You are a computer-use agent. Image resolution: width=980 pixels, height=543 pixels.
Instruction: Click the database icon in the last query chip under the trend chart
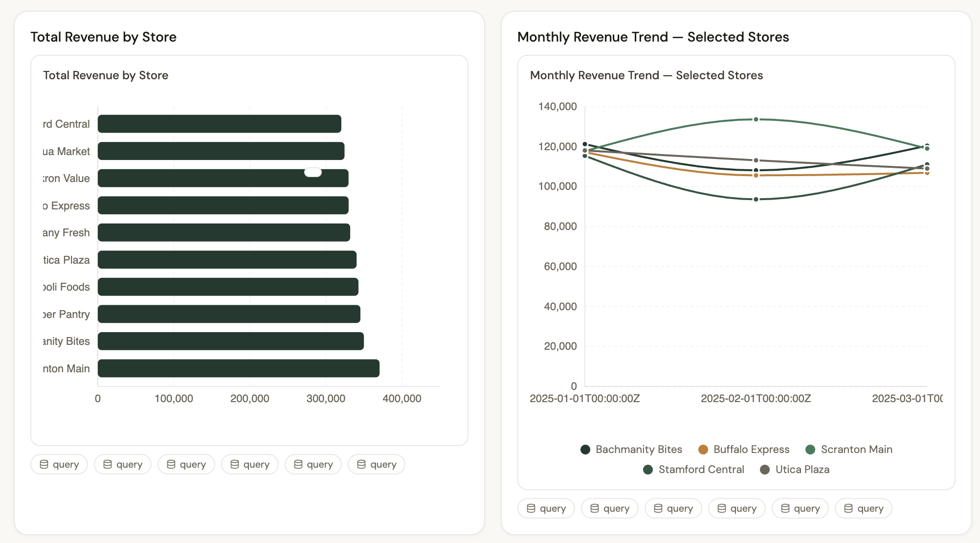[849, 508]
